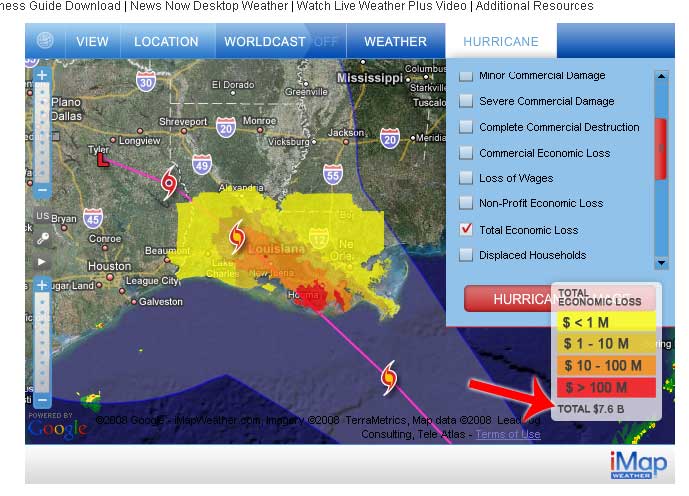The image size is (689, 496).
Task: Zoom out with the upper minus button
Action: (42, 189)
